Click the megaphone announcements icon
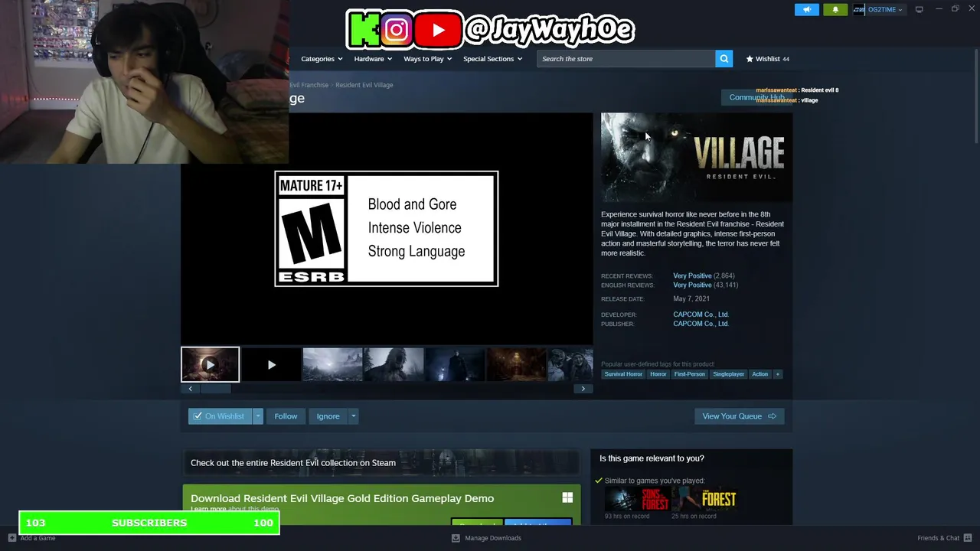This screenshot has width=980, height=551. (806, 9)
